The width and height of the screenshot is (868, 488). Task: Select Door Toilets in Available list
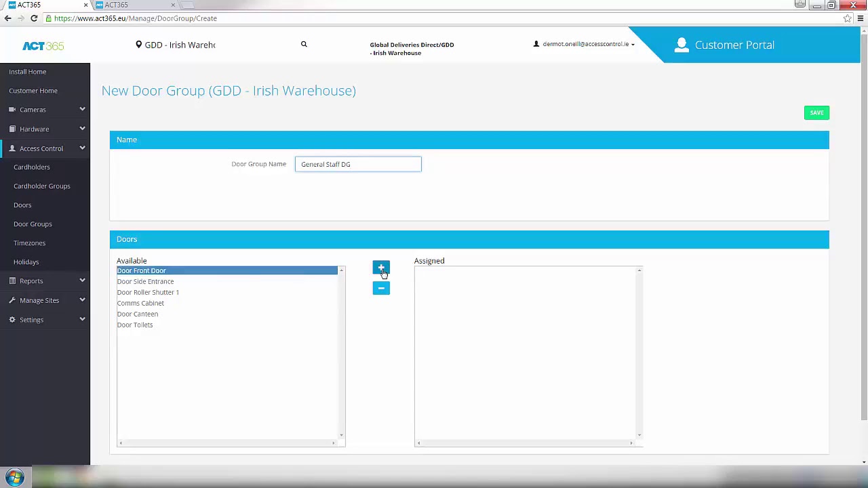coord(226,325)
